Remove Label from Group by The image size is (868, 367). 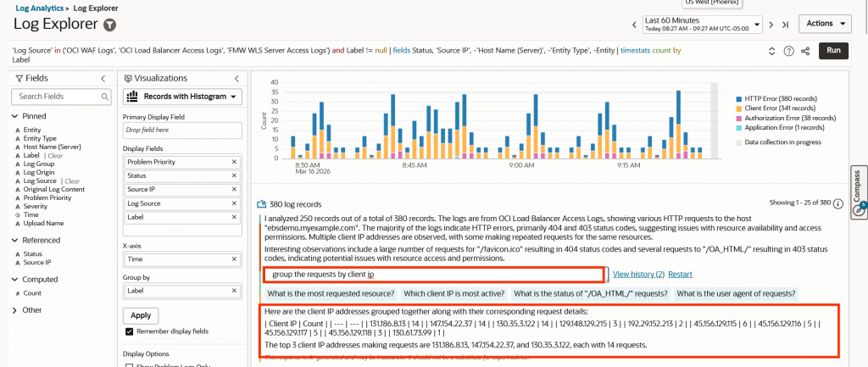coord(234,290)
